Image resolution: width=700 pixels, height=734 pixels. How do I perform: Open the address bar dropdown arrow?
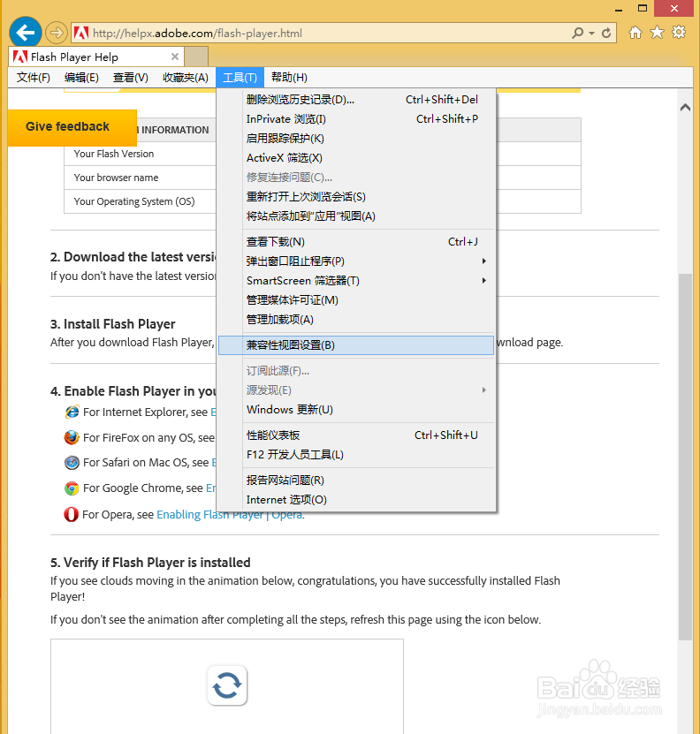pos(591,34)
